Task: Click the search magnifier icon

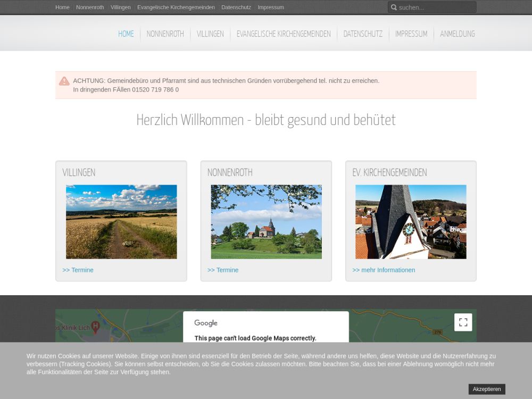Action: tap(394, 7)
